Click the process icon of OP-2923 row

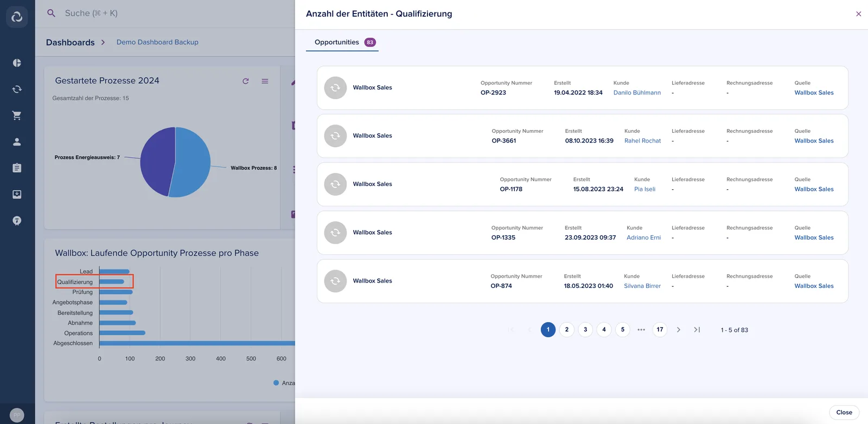click(x=335, y=88)
